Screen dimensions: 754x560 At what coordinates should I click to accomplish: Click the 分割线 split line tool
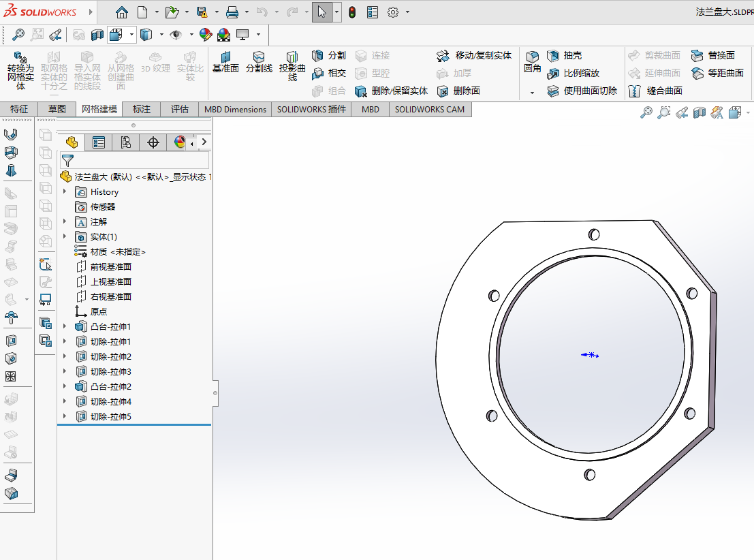tap(259, 62)
